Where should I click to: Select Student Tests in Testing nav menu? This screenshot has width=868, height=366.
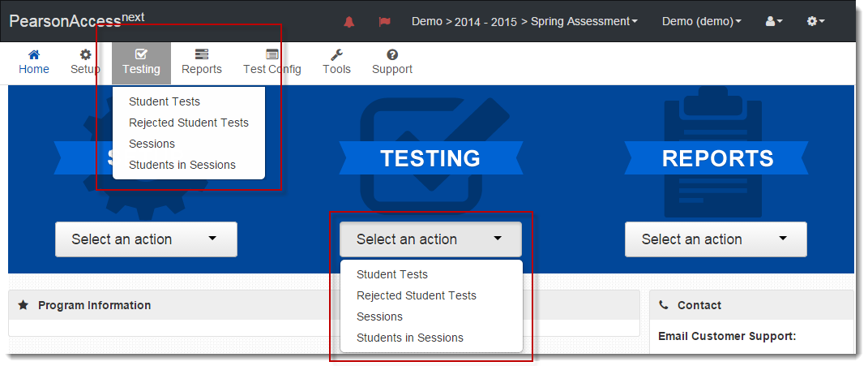[x=165, y=101]
